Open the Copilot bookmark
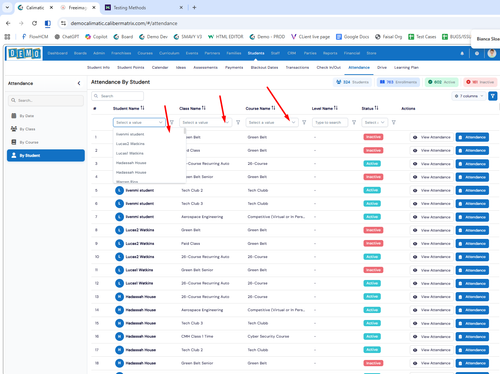Image resolution: width=500 pixels, height=374 pixels. (96, 37)
